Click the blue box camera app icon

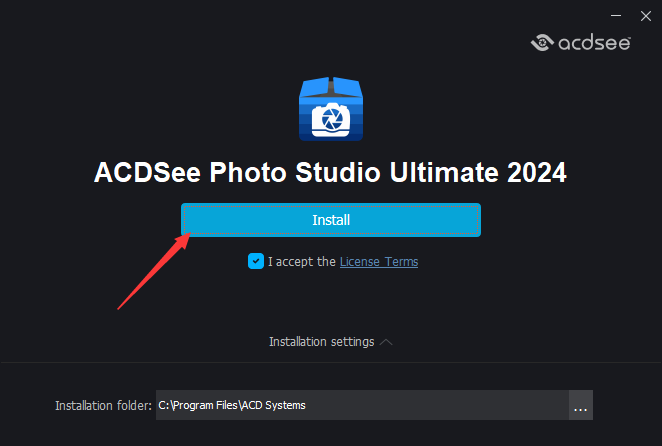[331, 109]
